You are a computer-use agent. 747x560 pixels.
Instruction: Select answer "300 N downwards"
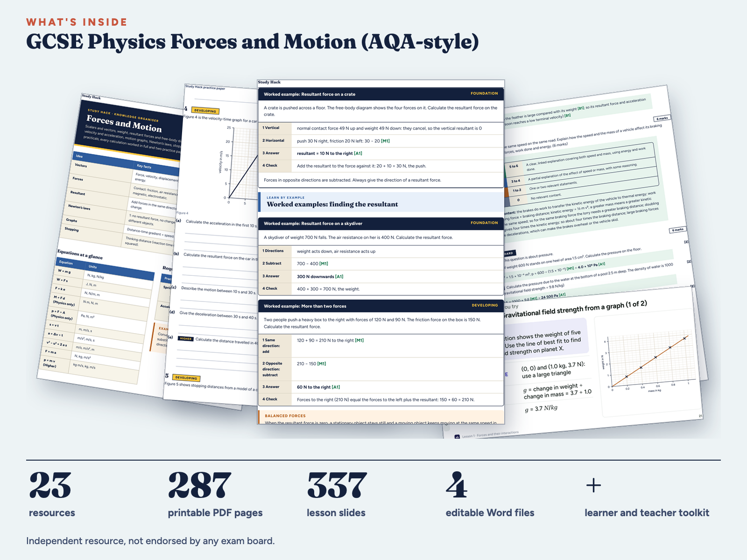pos(320,277)
